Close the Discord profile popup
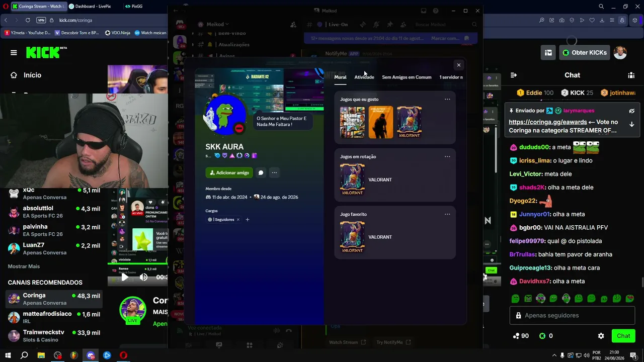 click(458, 65)
